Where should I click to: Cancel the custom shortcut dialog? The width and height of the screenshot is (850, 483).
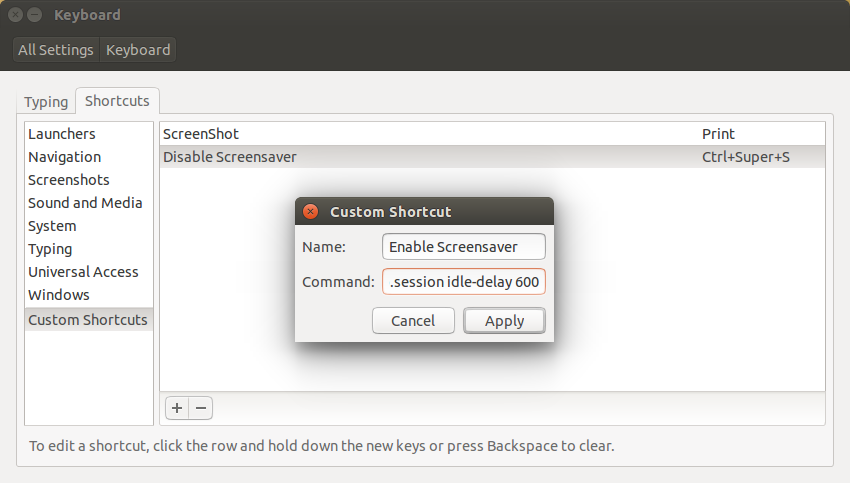[413, 321]
